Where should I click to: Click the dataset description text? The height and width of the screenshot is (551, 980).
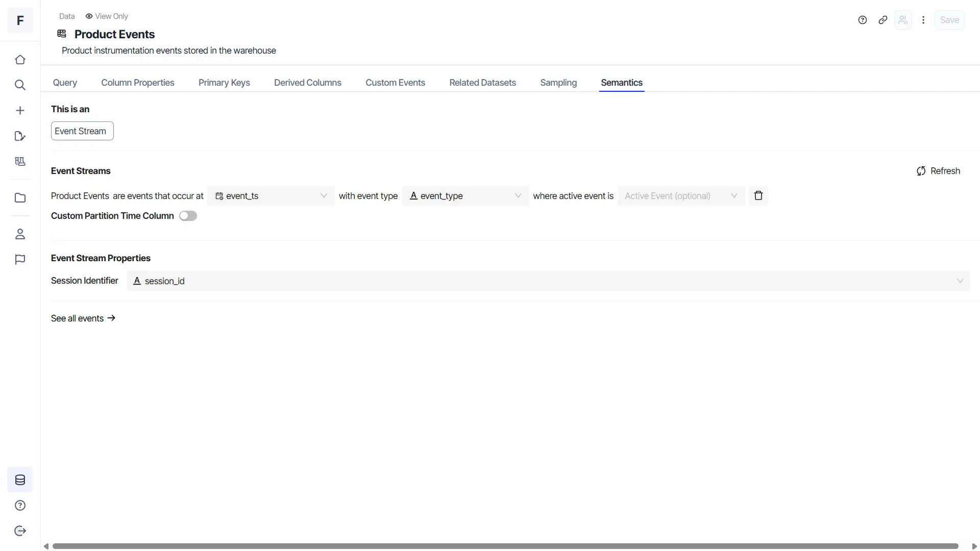click(x=169, y=51)
